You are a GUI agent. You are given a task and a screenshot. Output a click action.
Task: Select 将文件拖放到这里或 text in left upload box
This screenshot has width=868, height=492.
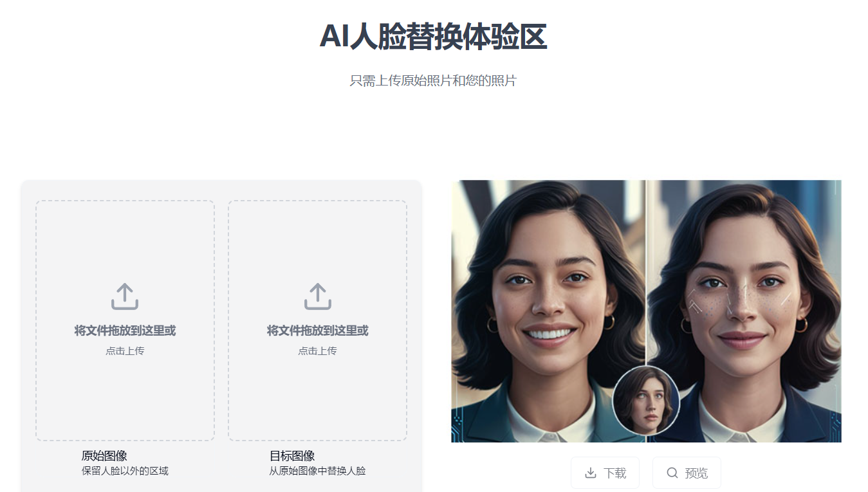(x=125, y=331)
